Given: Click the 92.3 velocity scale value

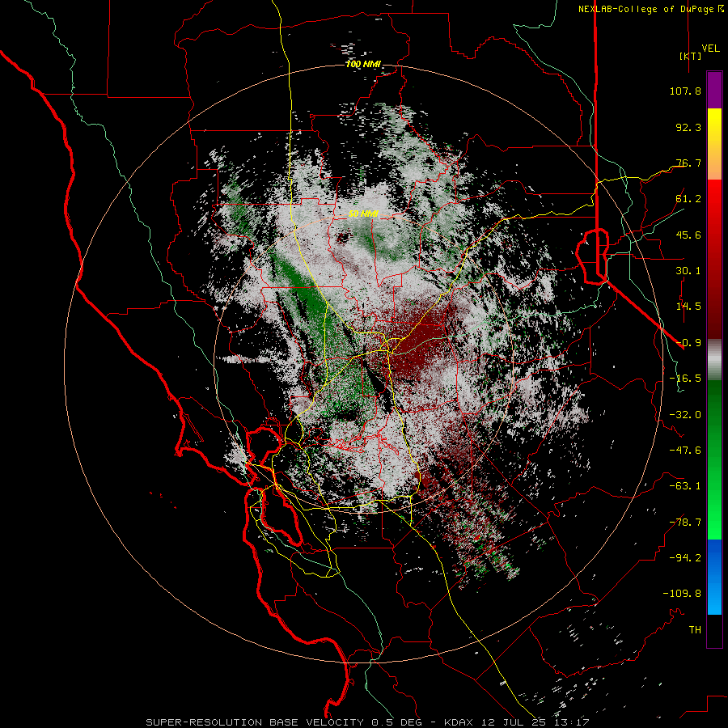Looking at the screenshot, I should [x=688, y=127].
